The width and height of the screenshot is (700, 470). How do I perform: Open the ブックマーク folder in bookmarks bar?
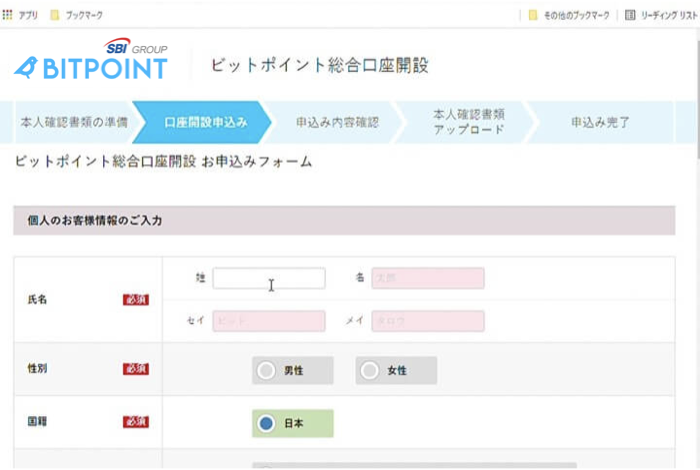pos(56,15)
